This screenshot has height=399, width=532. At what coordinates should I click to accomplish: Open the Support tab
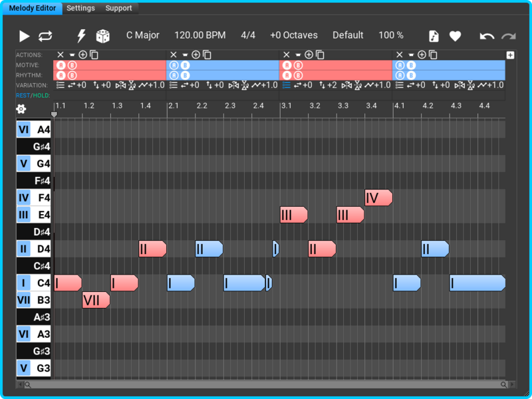point(118,8)
